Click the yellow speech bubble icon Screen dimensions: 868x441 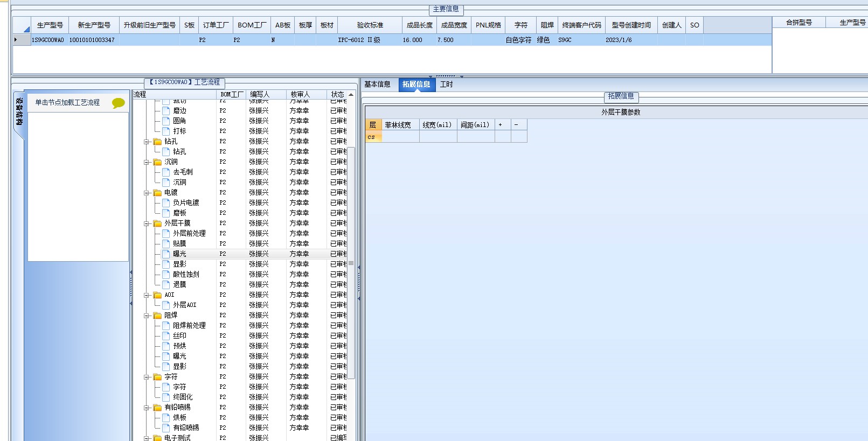pos(118,103)
